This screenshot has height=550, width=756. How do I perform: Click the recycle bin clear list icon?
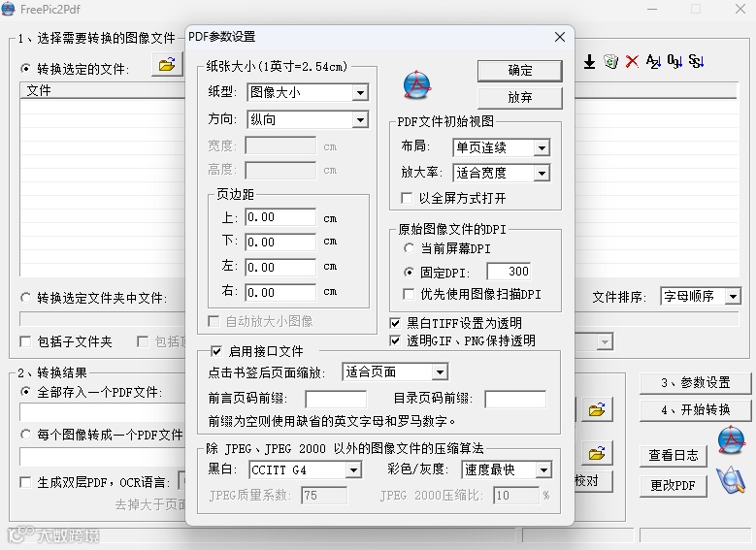tap(610, 62)
